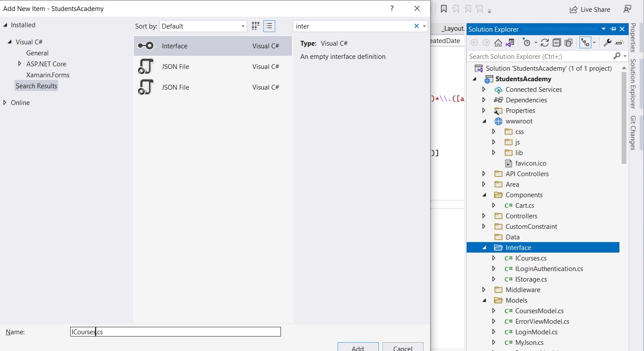Close the Solution Explorer panel
Screen dimensions: 644x351
pyautogui.click(x=622, y=29)
